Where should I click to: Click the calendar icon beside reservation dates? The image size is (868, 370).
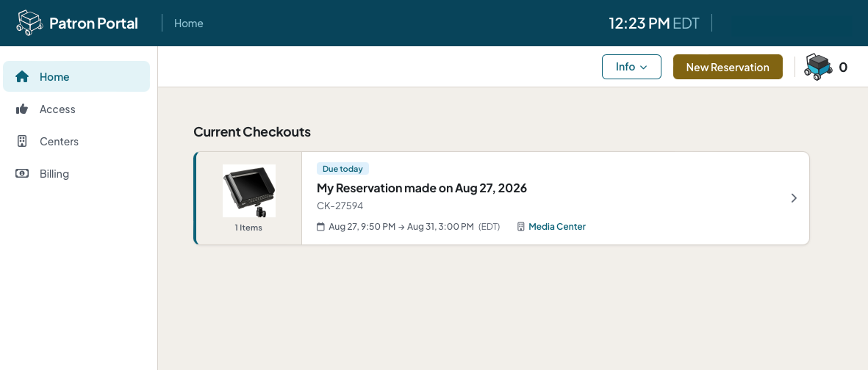point(320,227)
